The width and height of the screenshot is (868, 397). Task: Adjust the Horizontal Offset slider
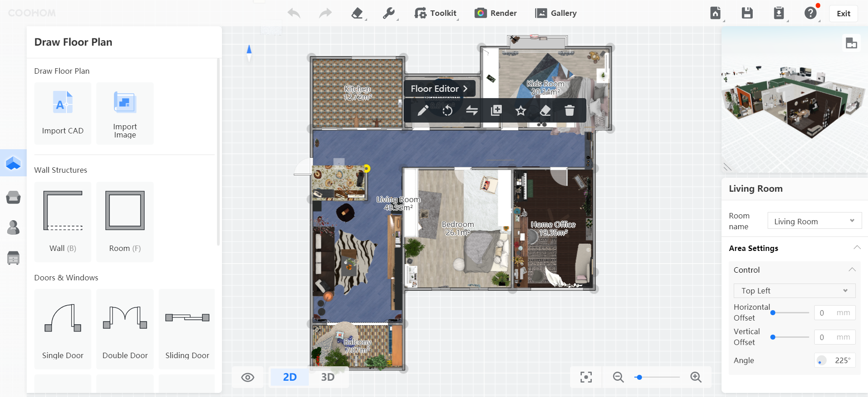[791, 312]
